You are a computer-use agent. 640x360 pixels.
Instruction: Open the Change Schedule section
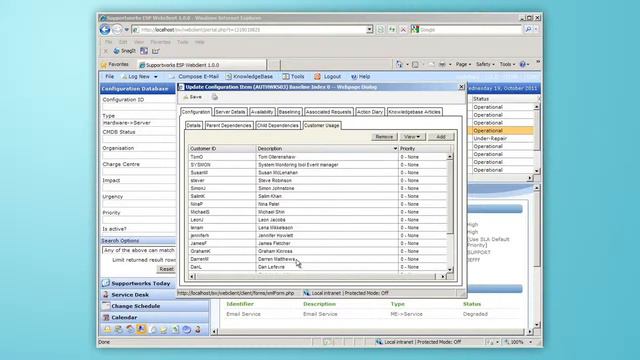(154, 306)
